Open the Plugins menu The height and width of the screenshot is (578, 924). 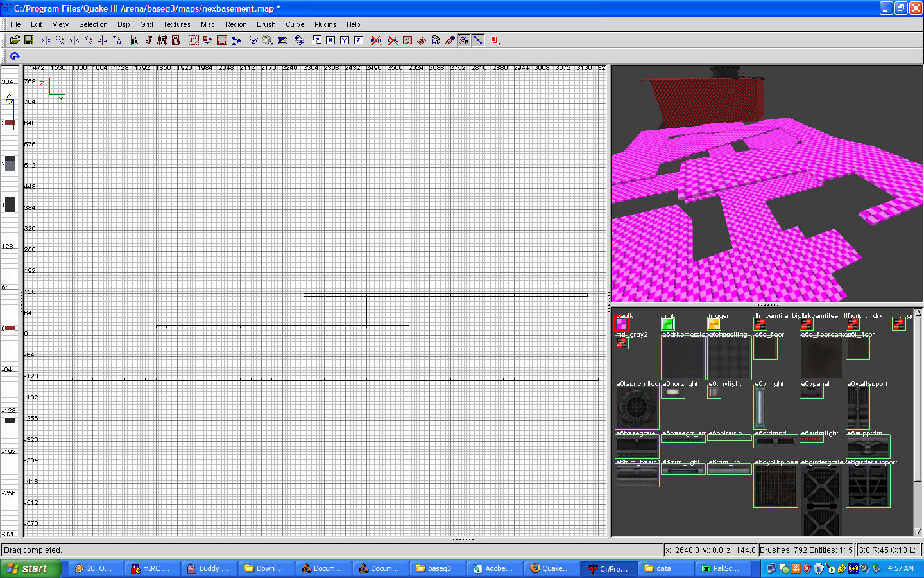(x=325, y=24)
